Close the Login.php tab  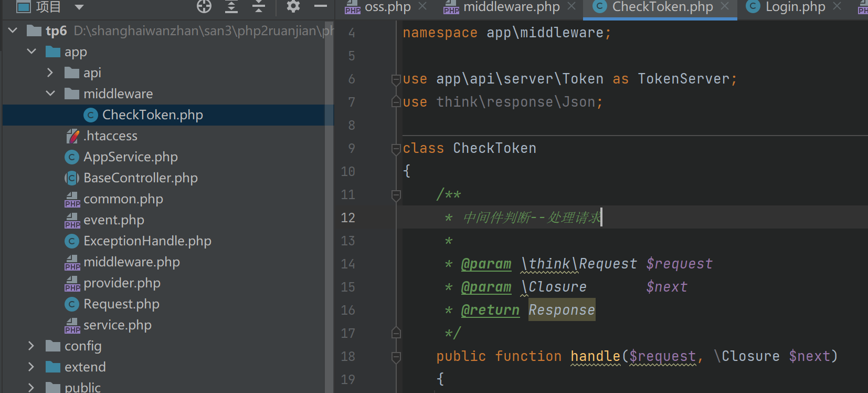(x=837, y=6)
